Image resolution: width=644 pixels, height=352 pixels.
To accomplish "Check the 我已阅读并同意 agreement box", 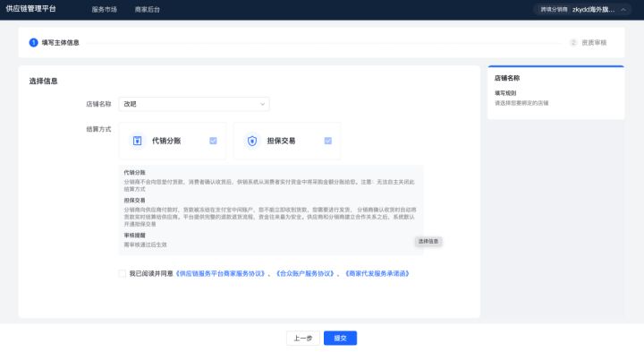I will [x=122, y=273].
